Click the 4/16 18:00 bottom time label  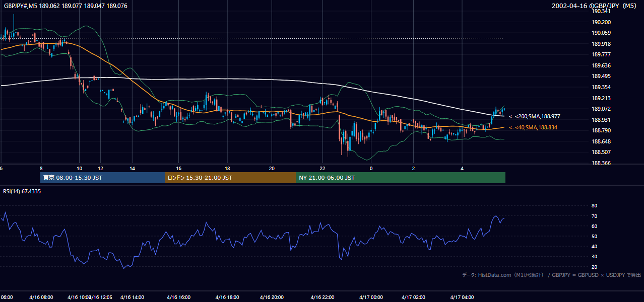pos(227,297)
